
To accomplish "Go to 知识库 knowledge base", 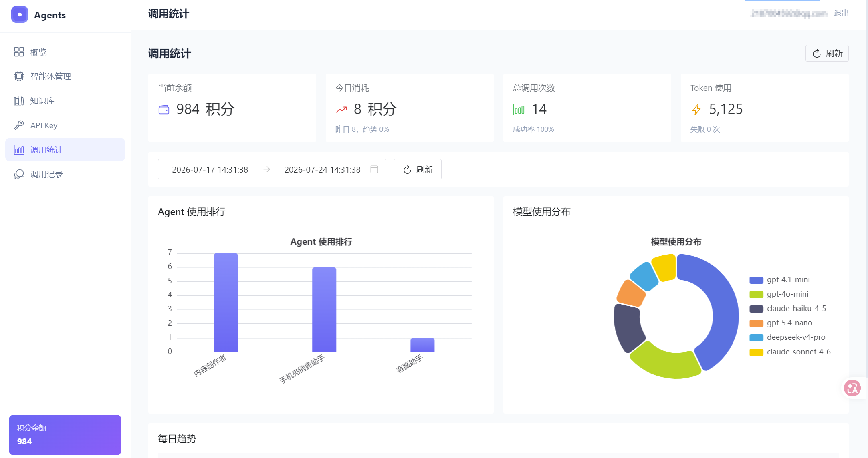I will coord(65,101).
